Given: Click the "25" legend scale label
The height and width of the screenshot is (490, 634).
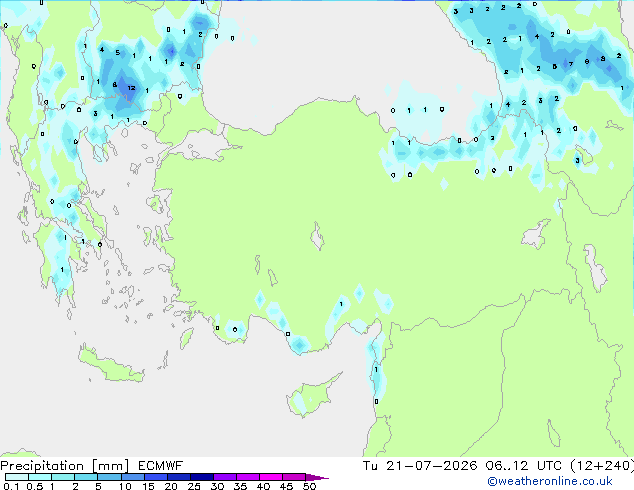Looking at the screenshot, I should (x=194, y=486).
